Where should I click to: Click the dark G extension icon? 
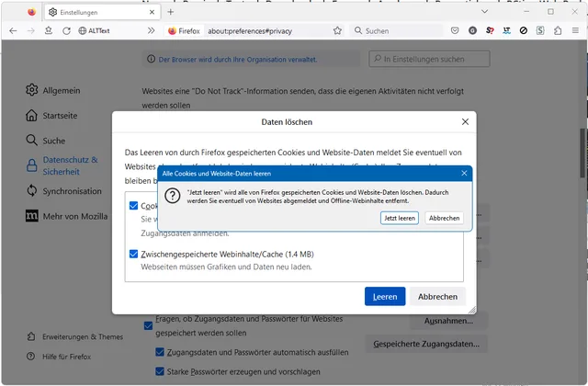point(472,30)
